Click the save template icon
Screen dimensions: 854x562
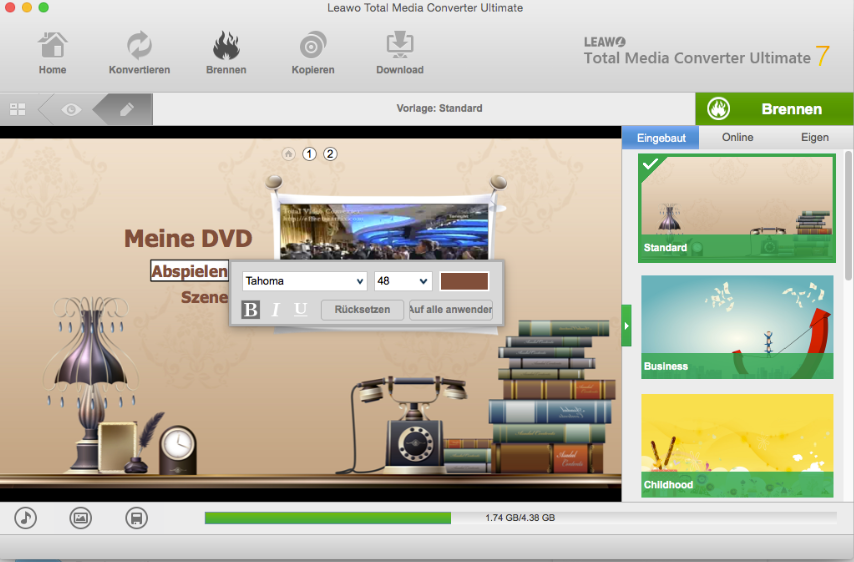point(136,518)
